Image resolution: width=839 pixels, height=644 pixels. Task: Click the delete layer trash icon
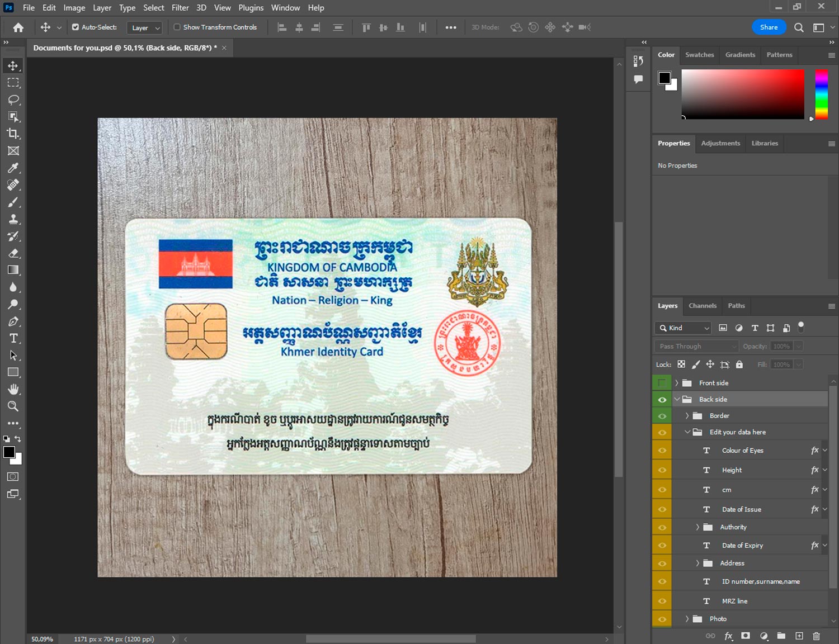(x=816, y=636)
